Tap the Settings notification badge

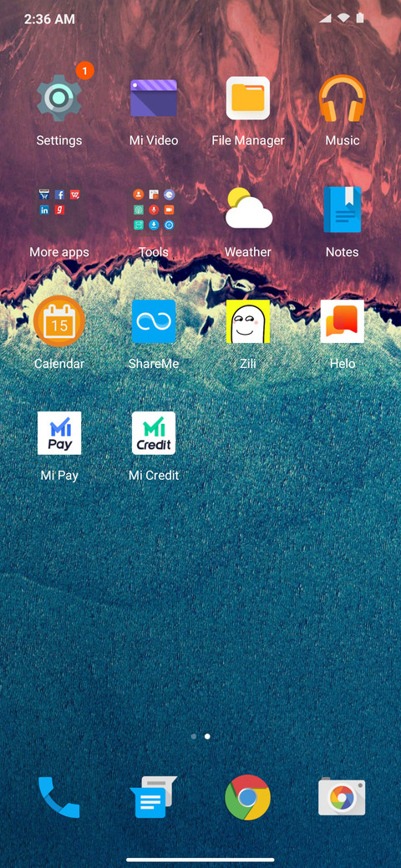tap(84, 71)
